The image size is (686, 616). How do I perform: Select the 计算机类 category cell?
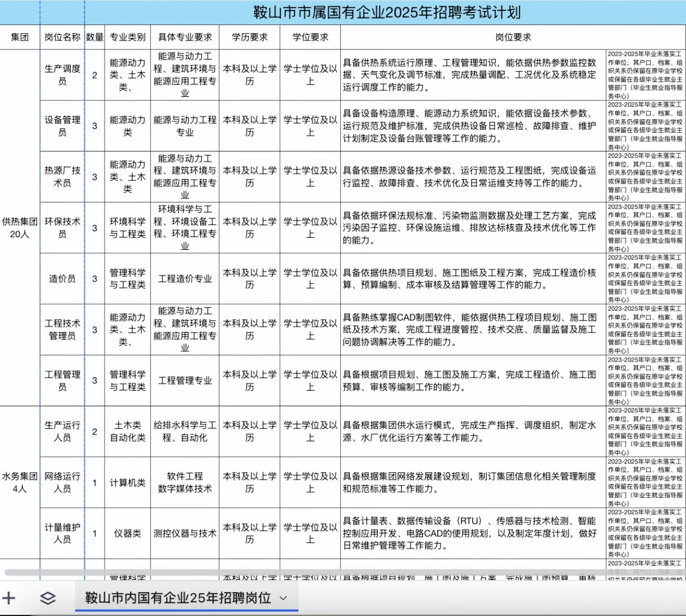[128, 483]
